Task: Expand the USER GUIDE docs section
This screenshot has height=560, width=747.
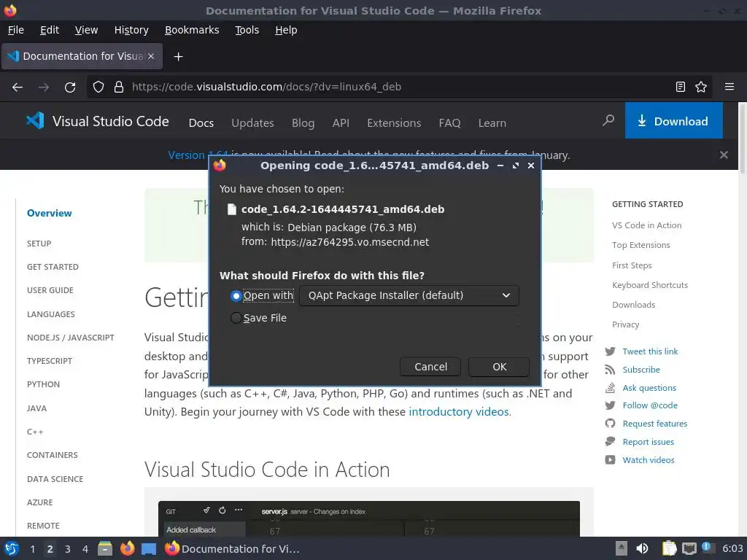Action: (50, 290)
